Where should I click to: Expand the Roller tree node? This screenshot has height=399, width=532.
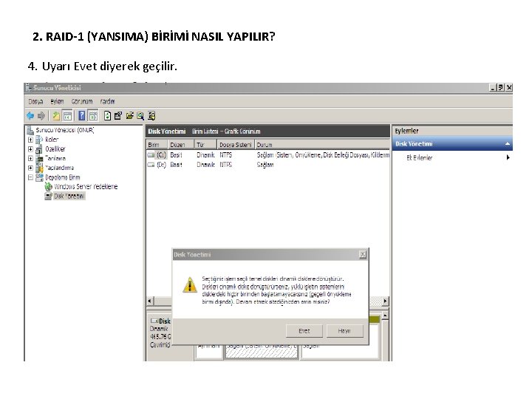click(x=30, y=140)
